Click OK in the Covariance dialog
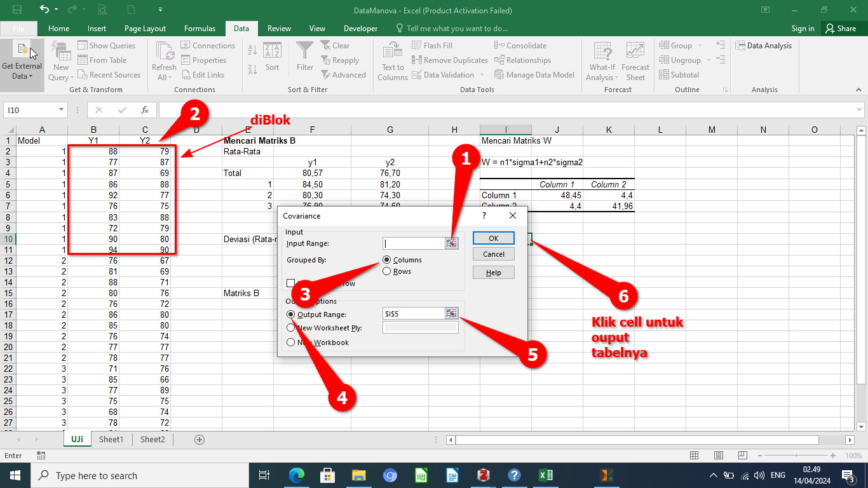 click(x=493, y=238)
